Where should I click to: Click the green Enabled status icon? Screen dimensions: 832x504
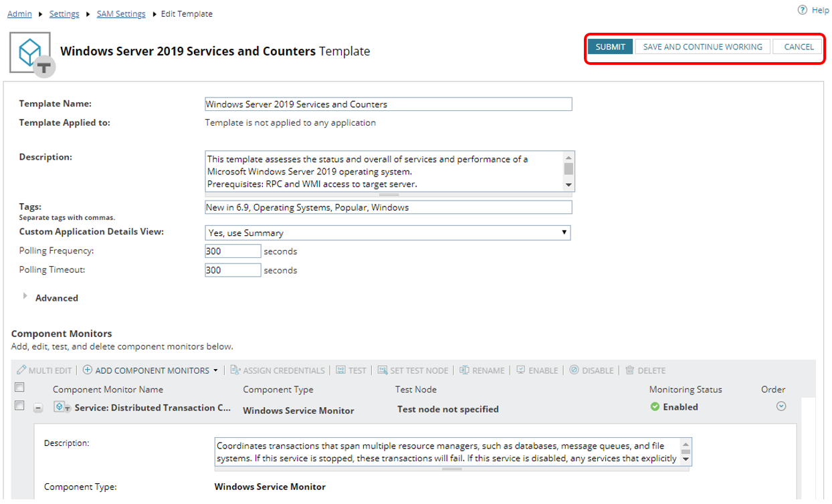655,406
